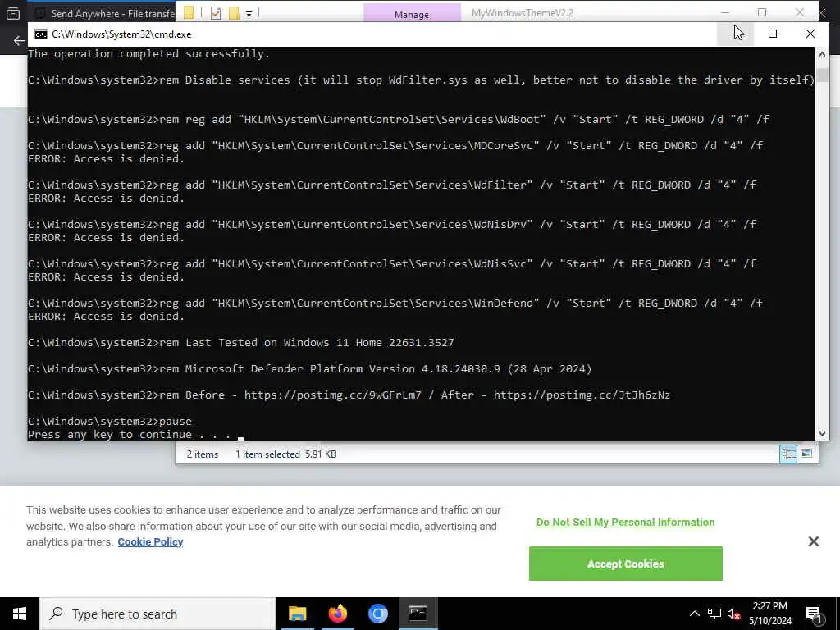This screenshot has height=630, width=840.
Task: Launch Firefox from the taskbar
Action: pos(337,614)
